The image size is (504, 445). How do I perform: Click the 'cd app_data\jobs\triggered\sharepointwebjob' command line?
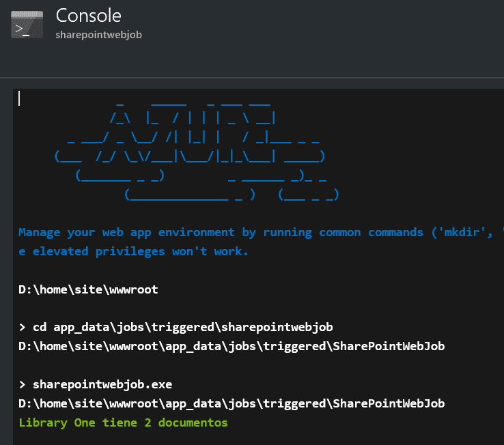[176, 328]
